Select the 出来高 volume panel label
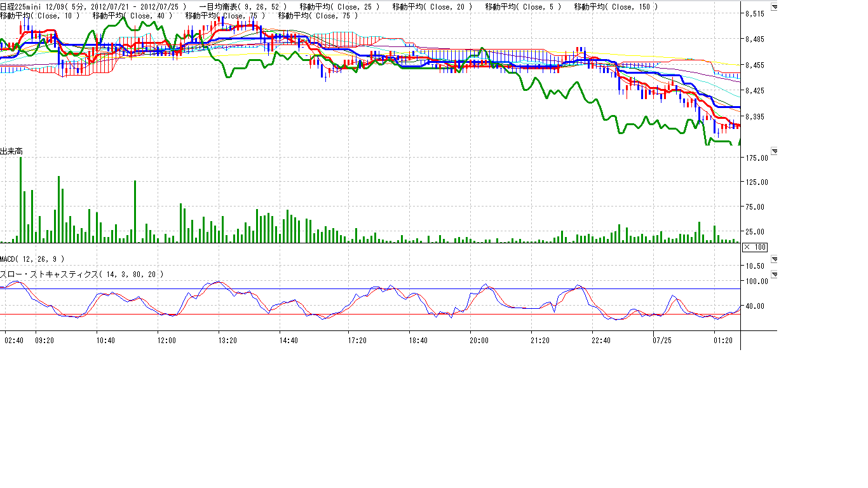The width and height of the screenshot is (868, 488). pyautogui.click(x=11, y=151)
